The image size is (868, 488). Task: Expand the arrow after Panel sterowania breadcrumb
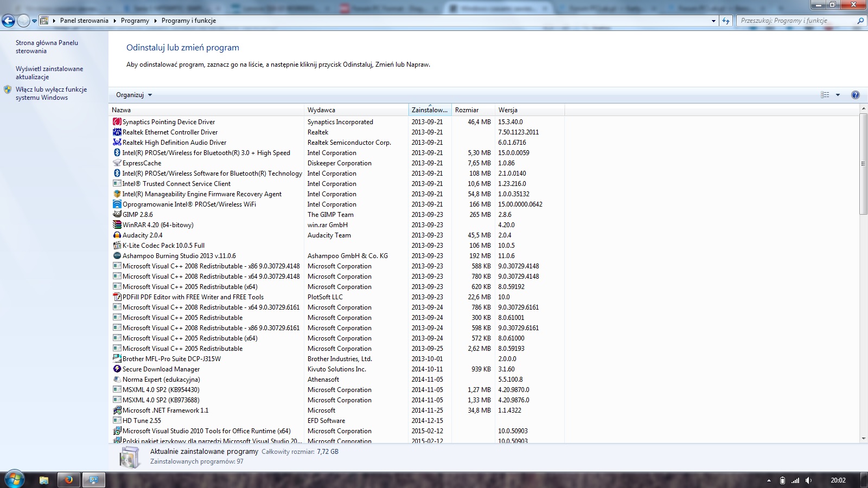(114, 21)
